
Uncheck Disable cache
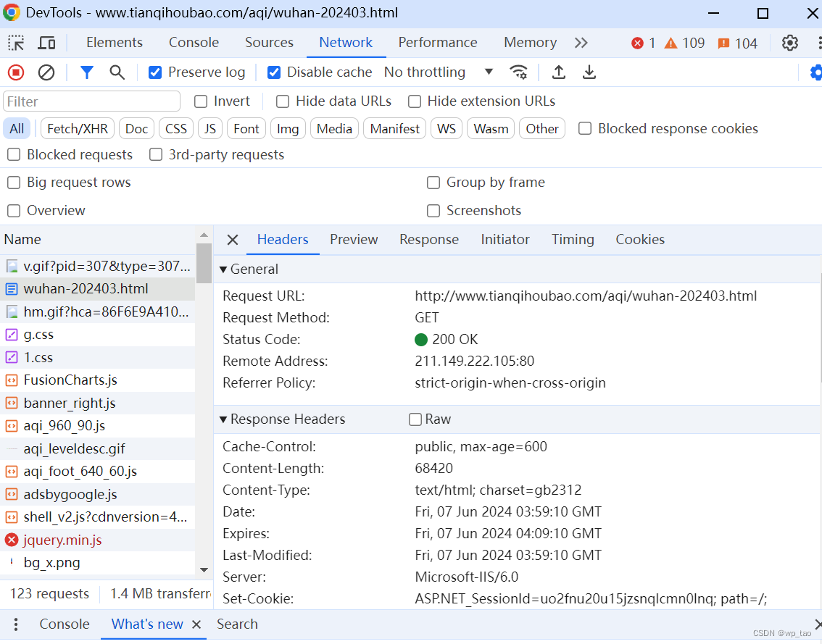click(274, 72)
